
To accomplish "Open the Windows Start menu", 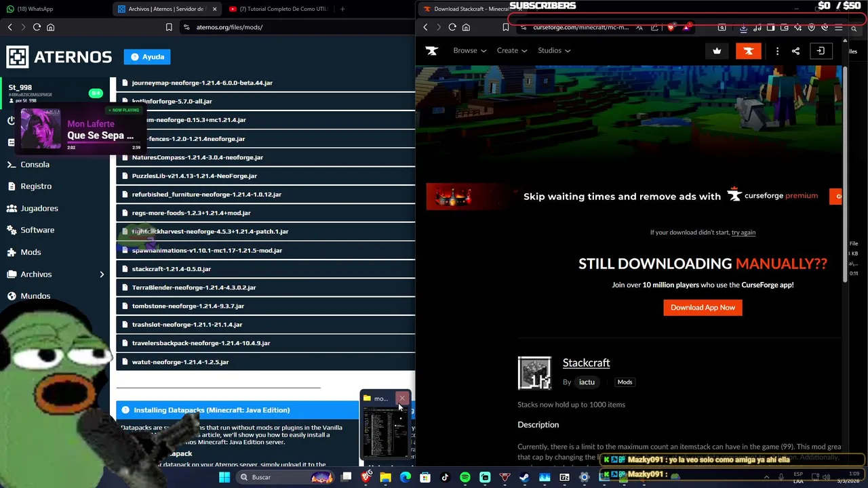I will 224,477.
